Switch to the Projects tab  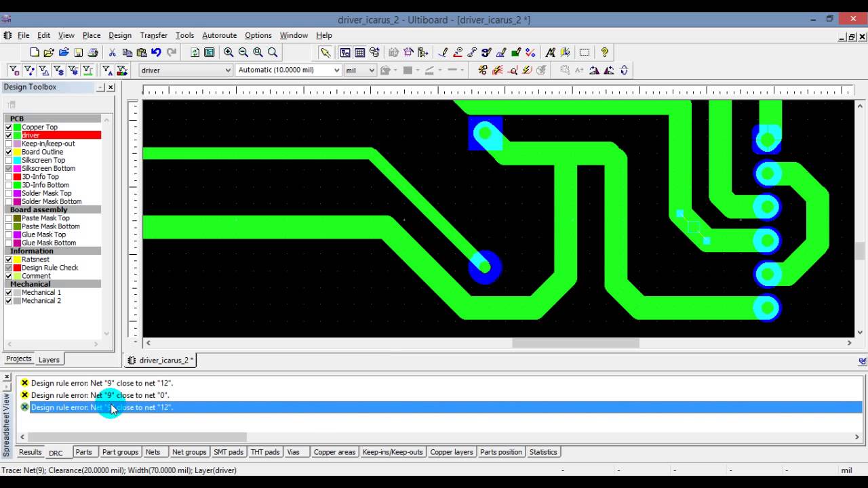(x=19, y=359)
